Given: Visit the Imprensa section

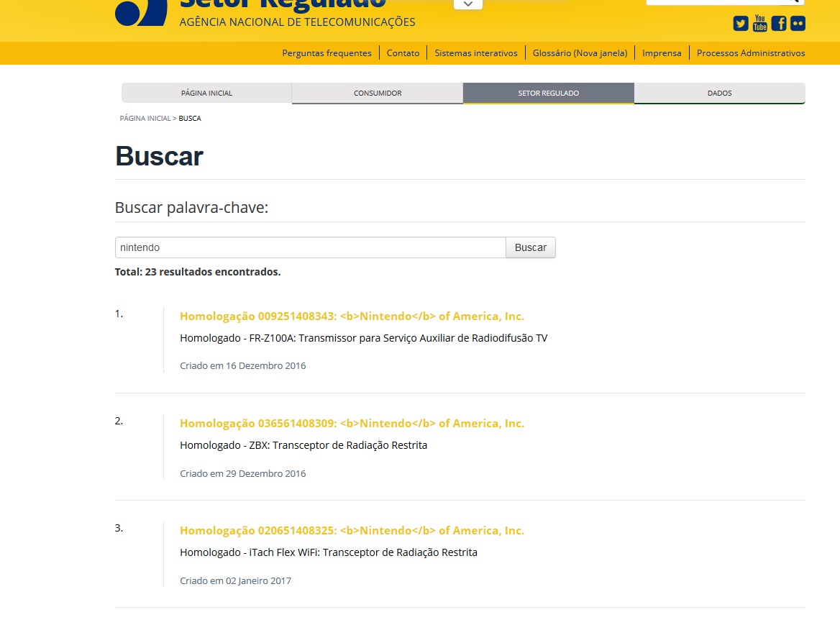Looking at the screenshot, I should pos(662,53).
